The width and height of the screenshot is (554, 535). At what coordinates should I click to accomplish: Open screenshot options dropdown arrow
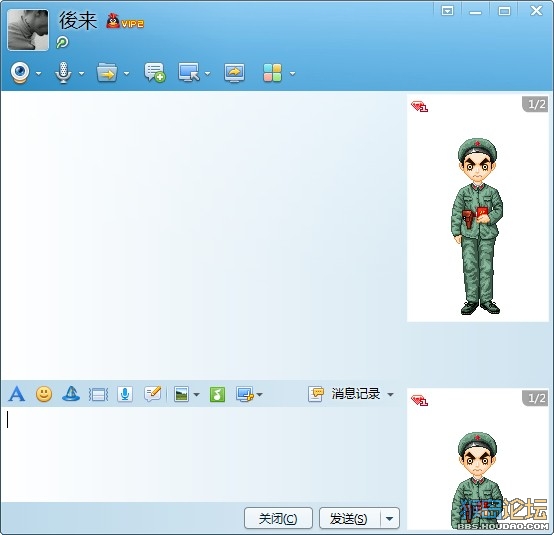click(260, 395)
